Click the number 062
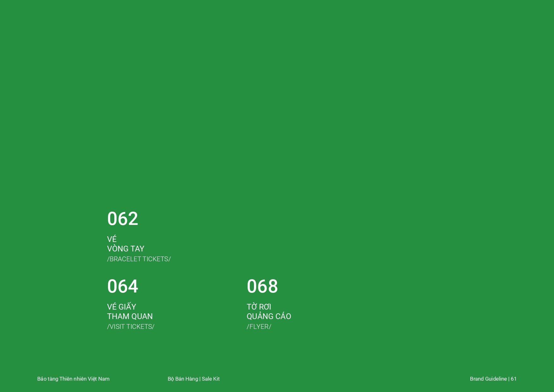Image resolution: width=554 pixels, height=392 pixels. [123, 219]
